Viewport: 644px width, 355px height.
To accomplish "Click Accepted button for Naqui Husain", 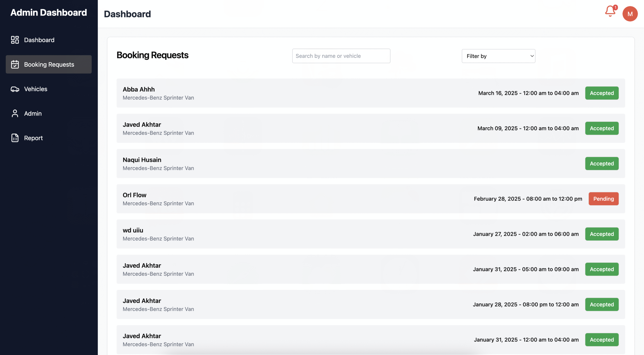I will click(601, 164).
